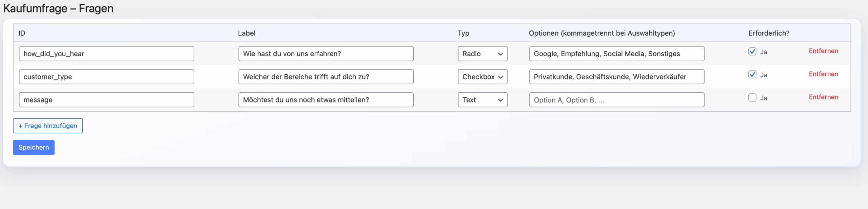Viewport: 868px width, 209px height.
Task: Click the empty options field for message
Action: [616, 100]
